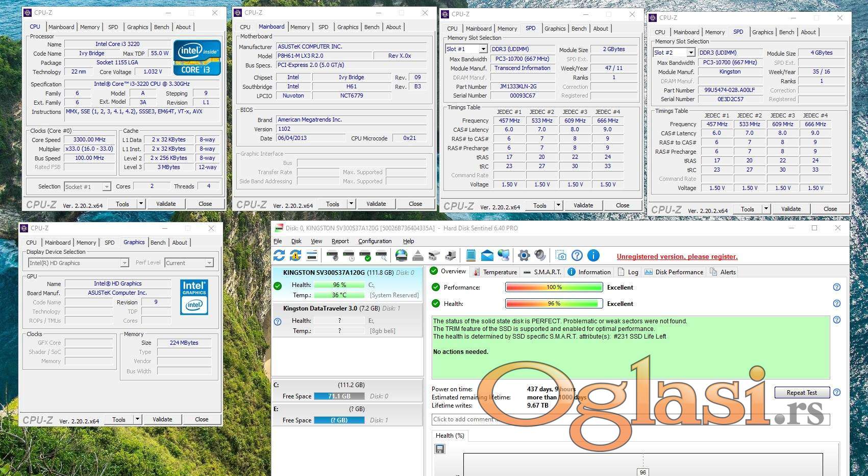Viewport: 868px width, 476px height.
Task: Open the Configuration menu
Action: point(375,241)
